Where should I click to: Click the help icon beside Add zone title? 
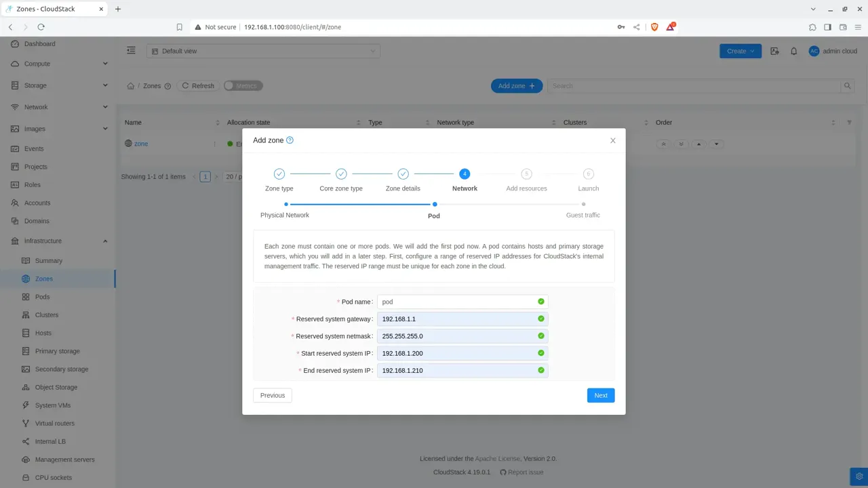tap(290, 140)
